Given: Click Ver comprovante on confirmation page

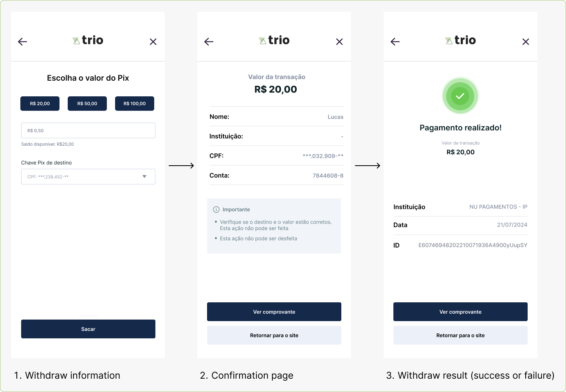Looking at the screenshot, I should (274, 312).
